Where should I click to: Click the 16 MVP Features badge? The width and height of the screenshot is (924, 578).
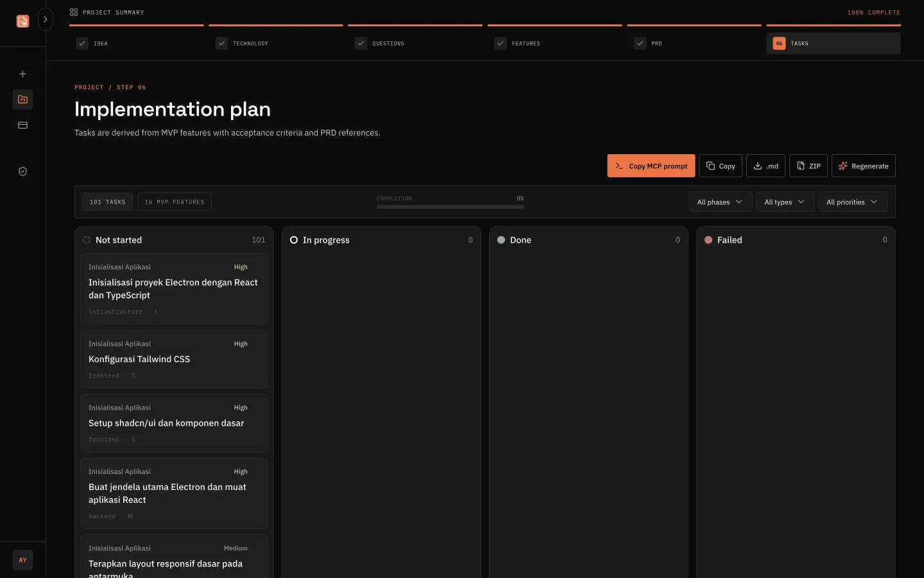[x=175, y=202]
